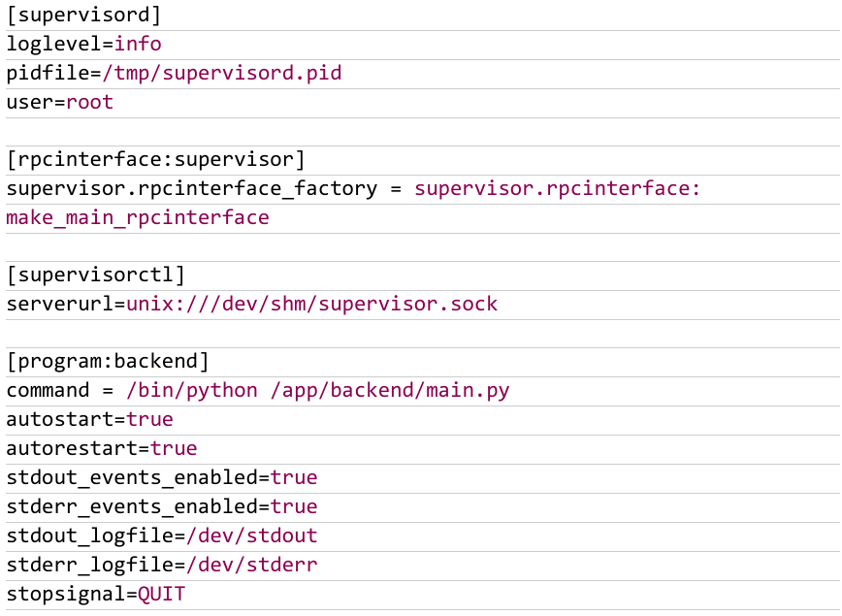The height and width of the screenshot is (616, 842).
Task: Click the [program:backend] section header
Action: pos(108,362)
